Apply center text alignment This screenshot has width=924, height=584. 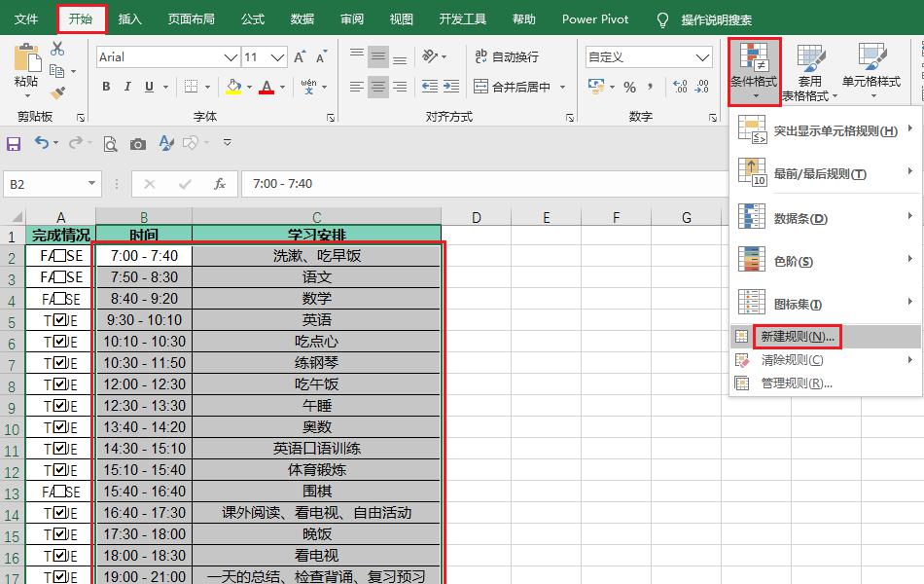378,87
